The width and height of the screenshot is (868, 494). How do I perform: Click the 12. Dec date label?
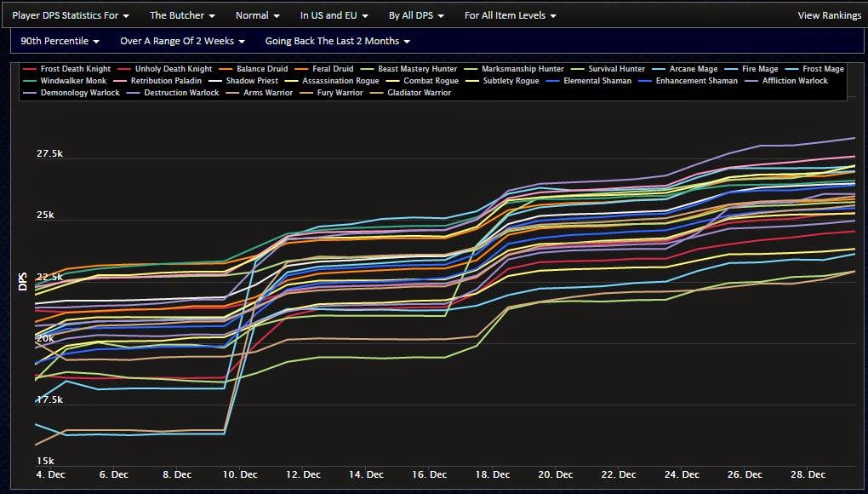tap(303, 474)
